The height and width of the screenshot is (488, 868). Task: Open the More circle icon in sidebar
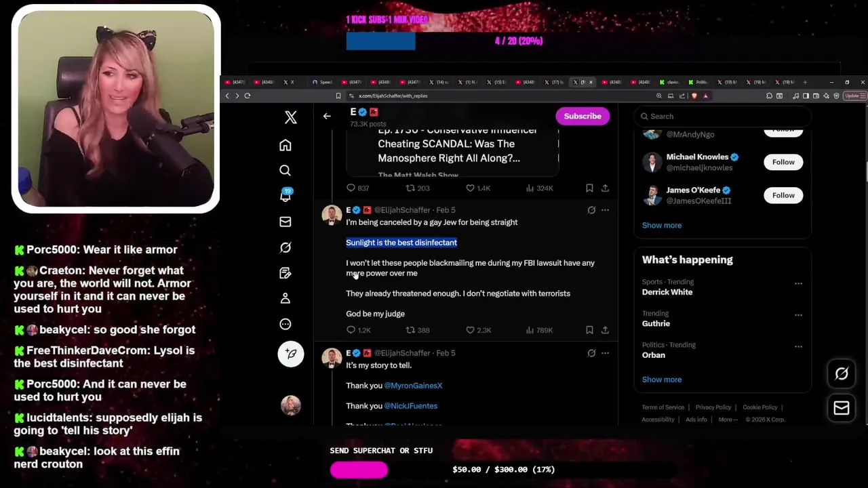pyautogui.click(x=285, y=324)
